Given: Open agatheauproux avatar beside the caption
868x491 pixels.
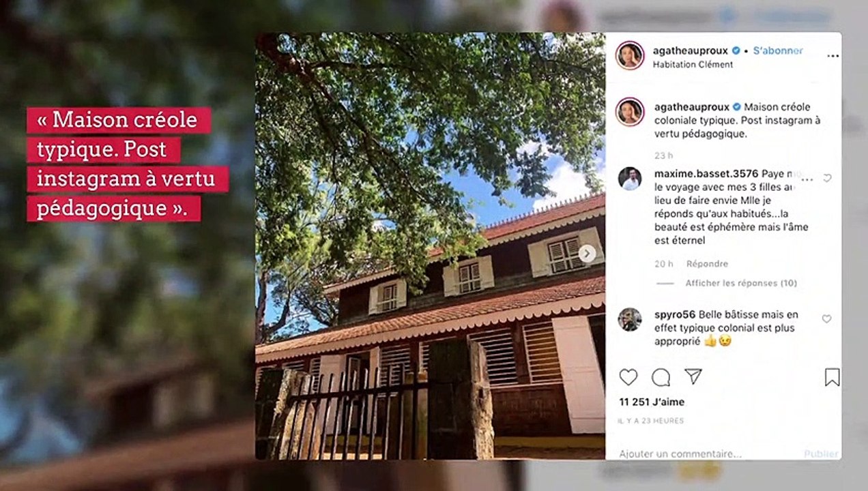Looking at the screenshot, I should (629, 112).
